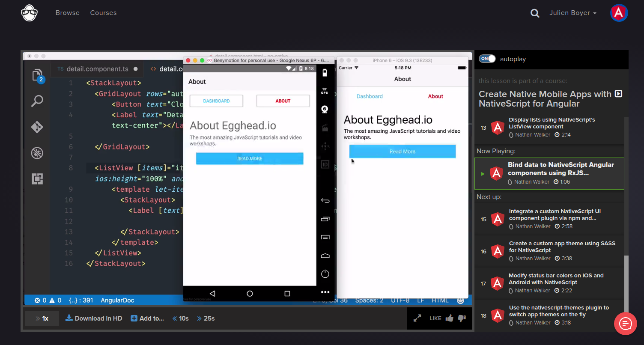Tap ABOUT tab in Android emulator
Viewport: 644px width, 345px height.
point(283,101)
